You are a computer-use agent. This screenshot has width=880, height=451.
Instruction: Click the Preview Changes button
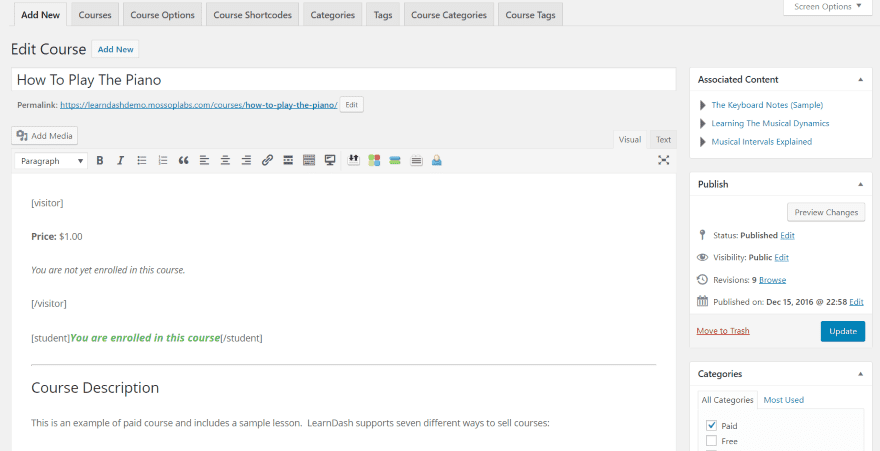point(826,213)
